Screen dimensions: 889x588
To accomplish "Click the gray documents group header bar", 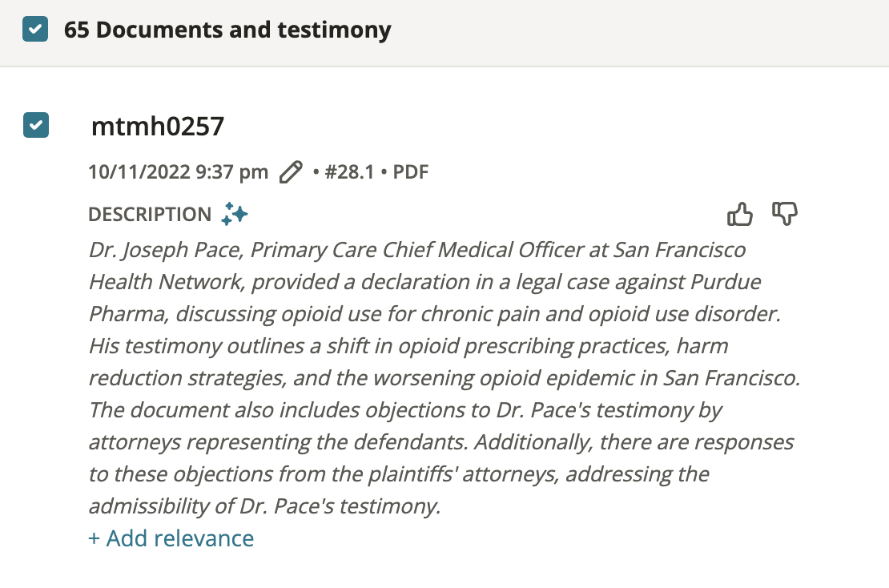I will pos(444,33).
